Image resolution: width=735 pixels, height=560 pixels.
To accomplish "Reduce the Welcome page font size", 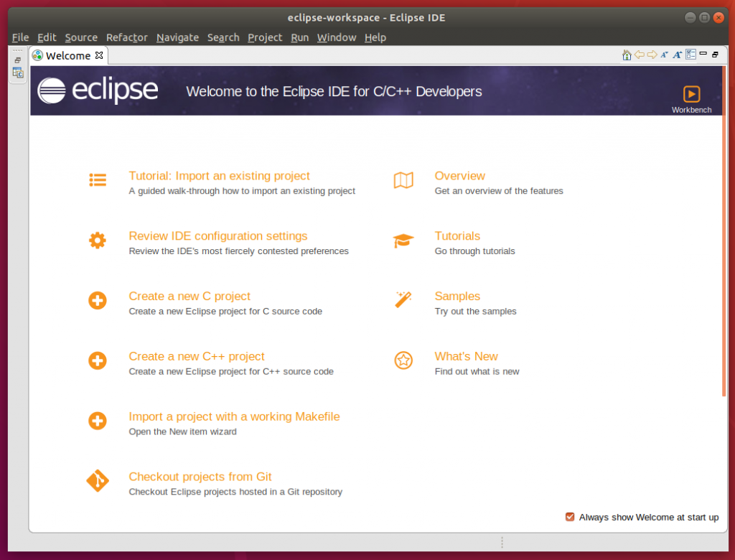I will point(664,55).
